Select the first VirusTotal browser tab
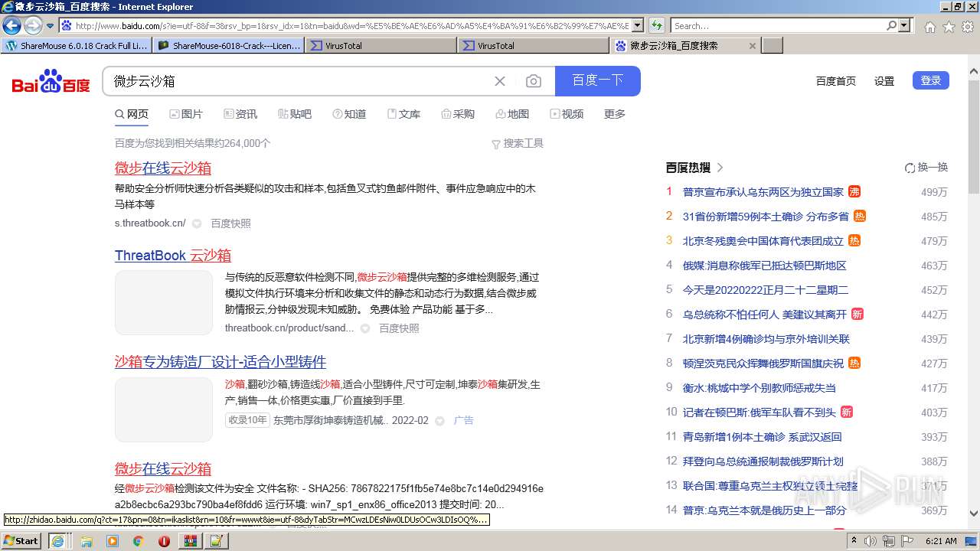 pyautogui.click(x=381, y=46)
